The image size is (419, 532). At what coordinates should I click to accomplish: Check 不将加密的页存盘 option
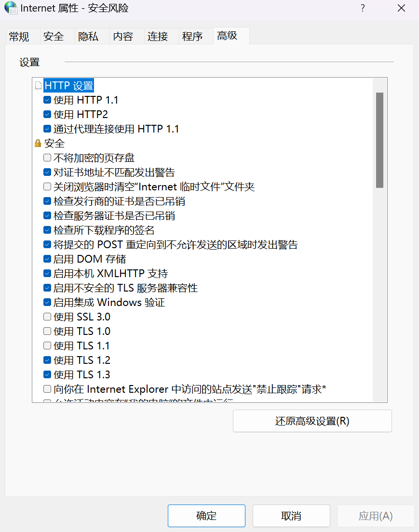[x=47, y=158]
